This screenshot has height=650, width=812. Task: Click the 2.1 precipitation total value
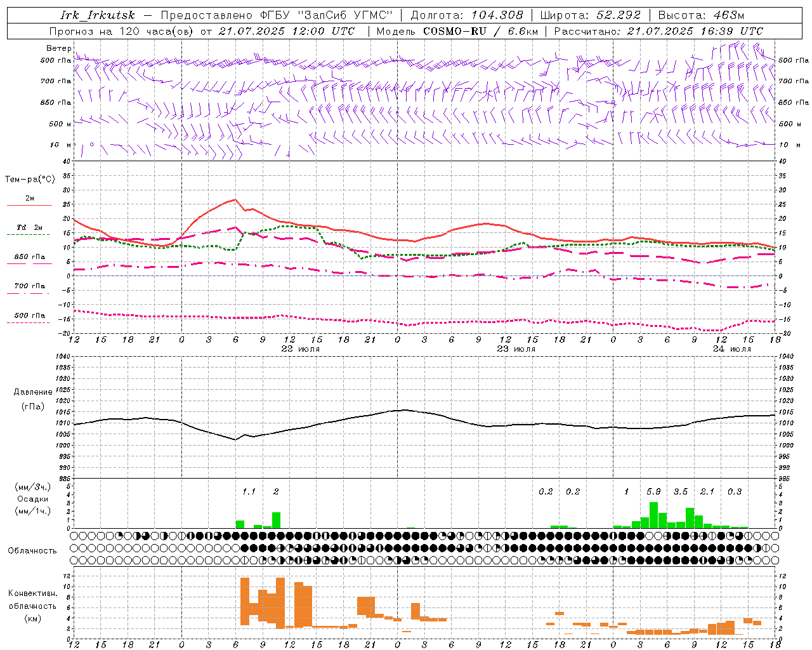[707, 491]
